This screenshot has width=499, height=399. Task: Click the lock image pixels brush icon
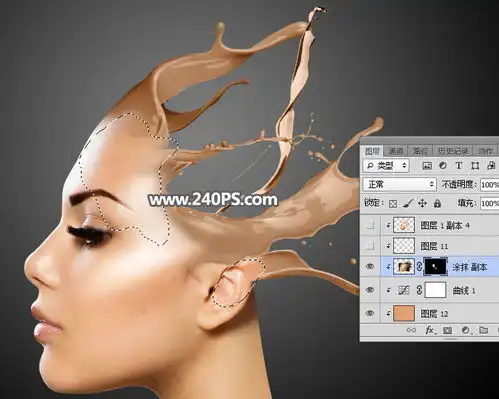(x=408, y=203)
